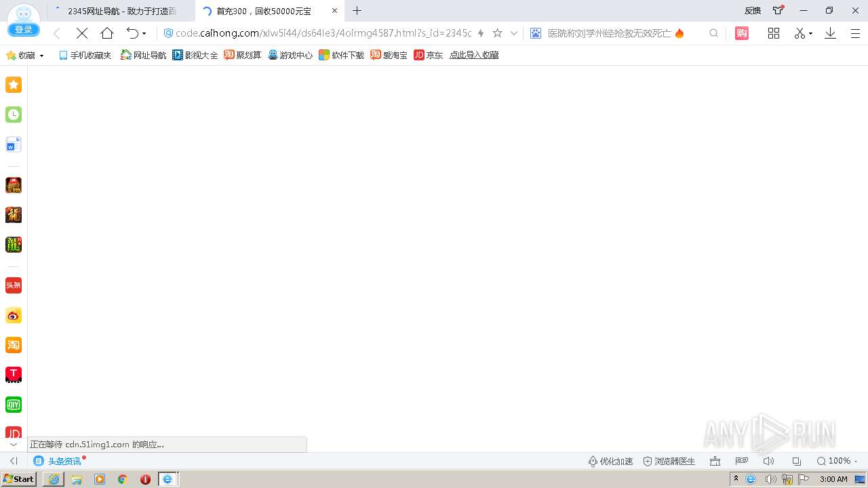Open the 爱淘宝 bookmark
Image resolution: width=868 pixels, height=488 pixels.
pos(389,55)
